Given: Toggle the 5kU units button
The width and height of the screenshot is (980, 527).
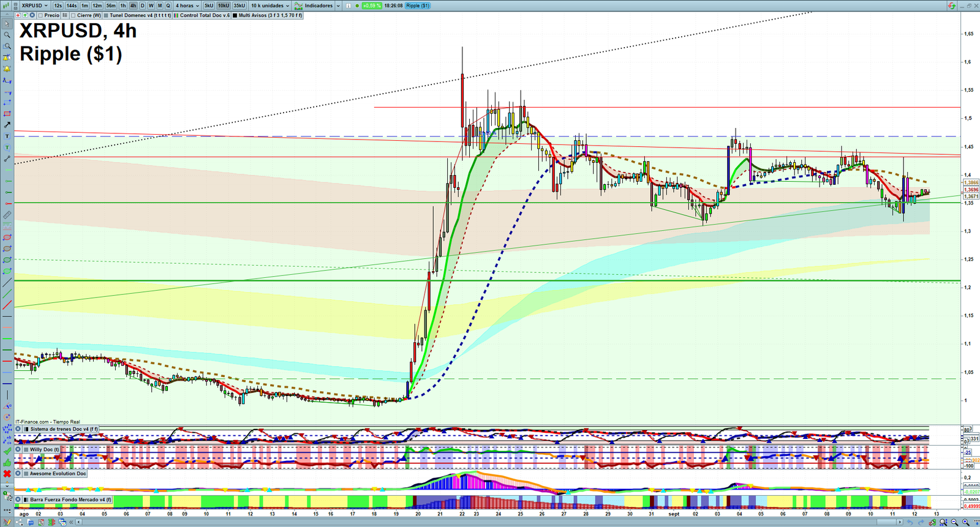Looking at the screenshot, I should pyautogui.click(x=209, y=6).
